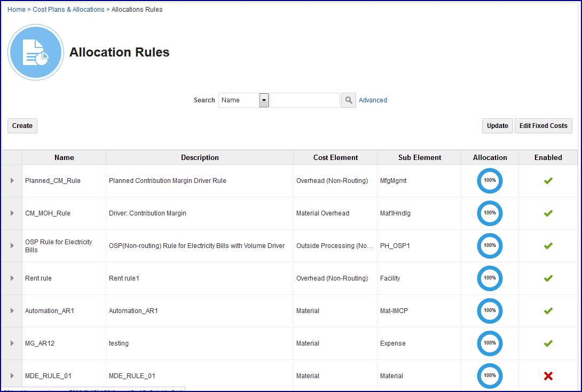Click the Allocation Rules document icon
This screenshot has height=392, width=582.
click(x=36, y=52)
